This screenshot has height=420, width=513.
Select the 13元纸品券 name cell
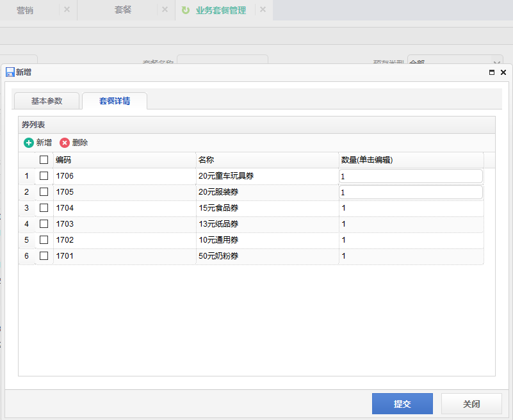[x=267, y=224]
